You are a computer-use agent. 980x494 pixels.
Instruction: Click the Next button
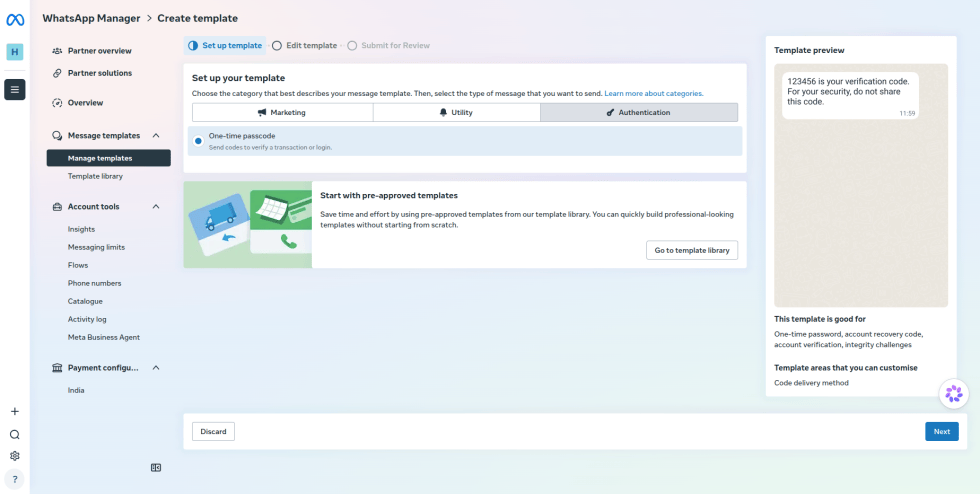(x=941, y=431)
